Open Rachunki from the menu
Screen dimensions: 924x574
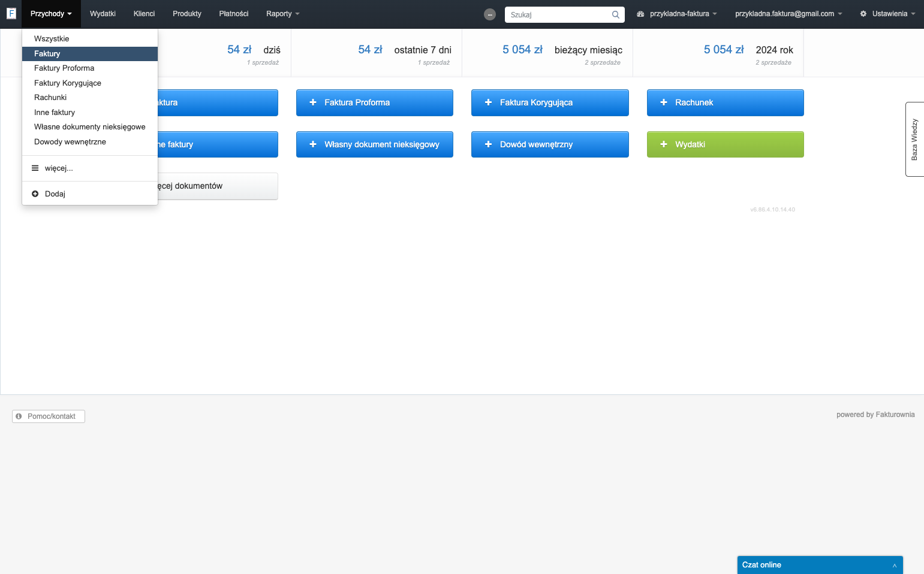pyautogui.click(x=90, y=98)
